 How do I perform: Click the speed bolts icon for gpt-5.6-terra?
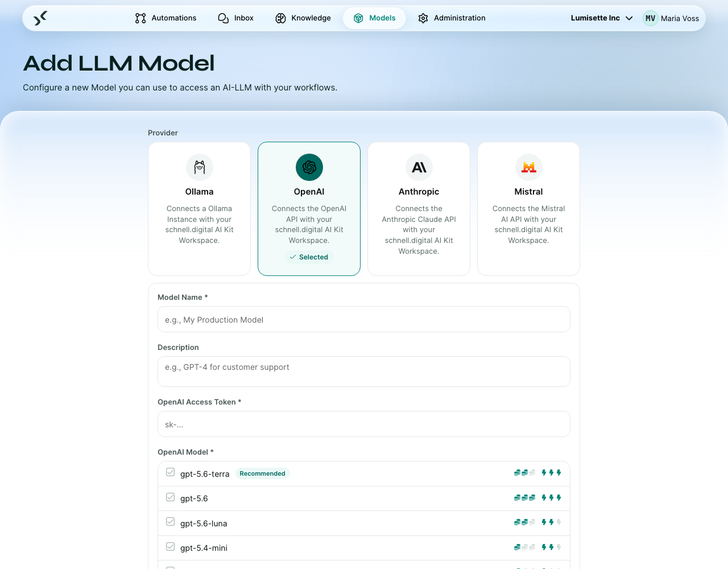click(552, 473)
